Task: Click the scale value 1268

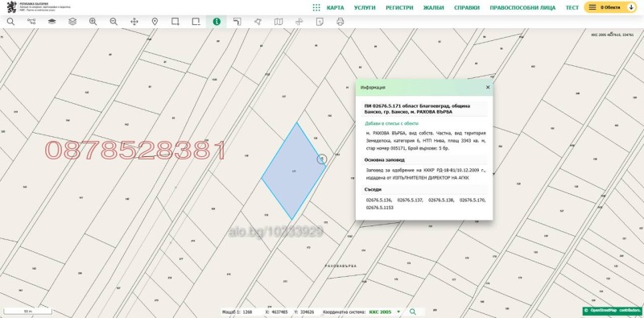Action: tap(247, 312)
